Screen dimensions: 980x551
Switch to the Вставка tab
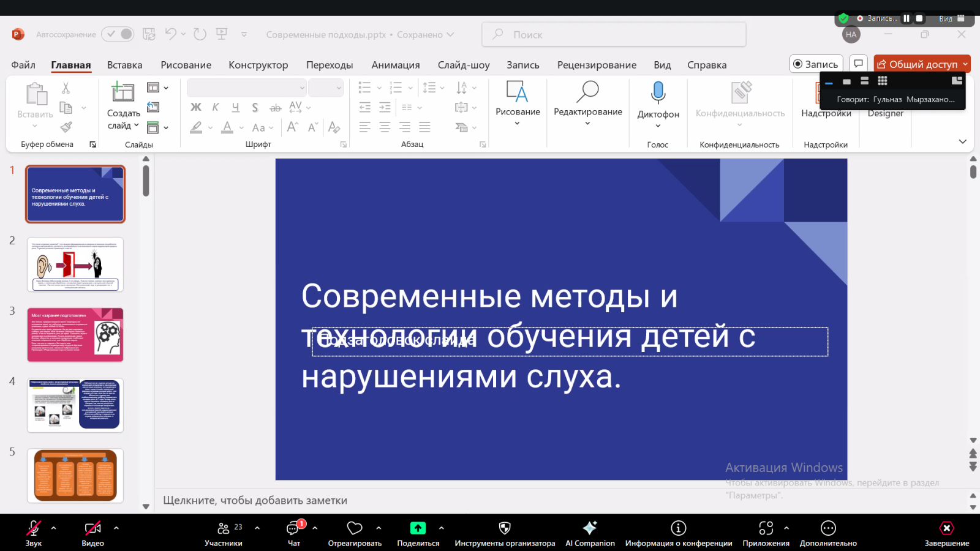(x=124, y=65)
